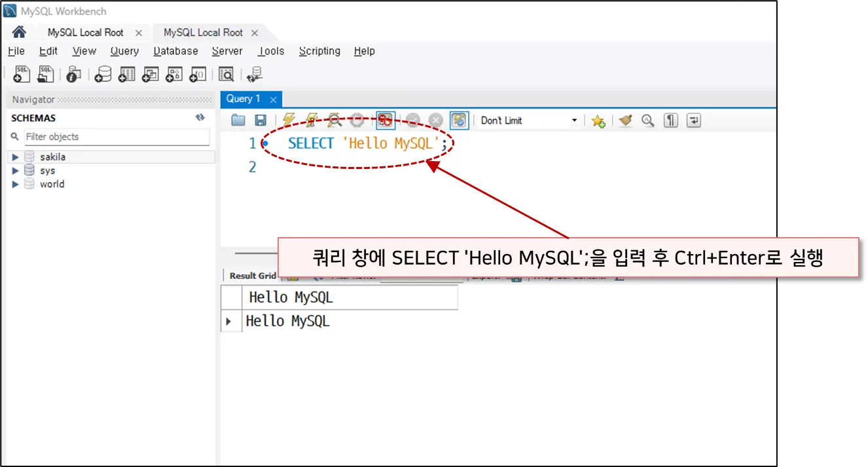This screenshot has width=868, height=467.
Task: Switch to first MySQL Local Root tab
Action: tap(86, 33)
